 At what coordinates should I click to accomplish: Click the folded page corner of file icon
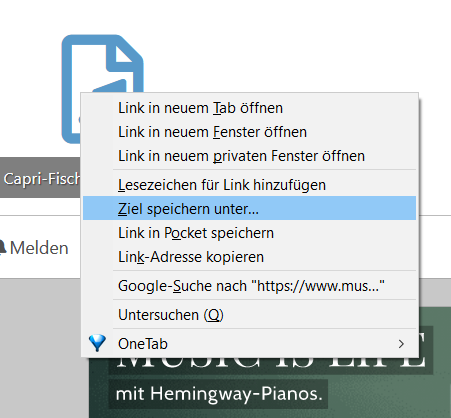[125, 55]
